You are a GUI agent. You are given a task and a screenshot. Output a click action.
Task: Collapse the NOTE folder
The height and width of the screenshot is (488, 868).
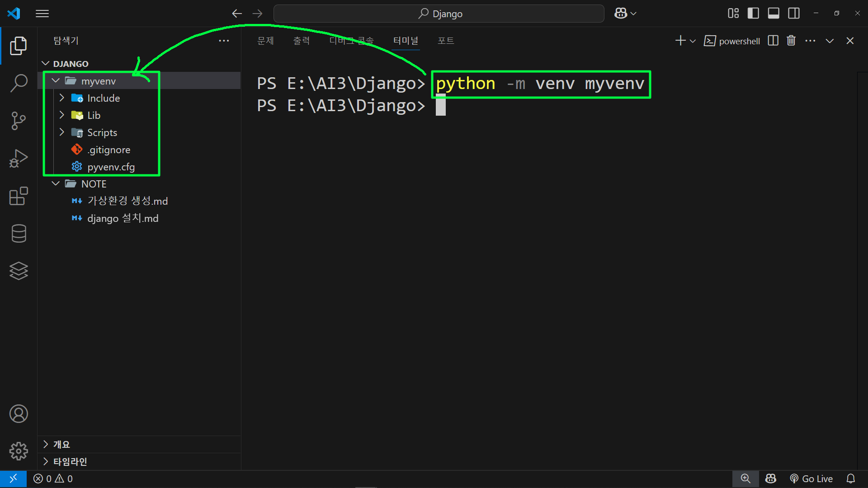(x=56, y=184)
